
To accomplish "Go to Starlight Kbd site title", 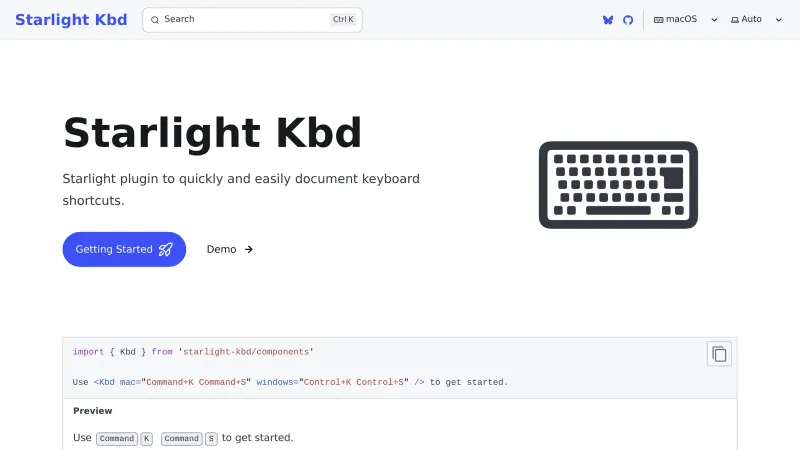I will [x=71, y=20].
